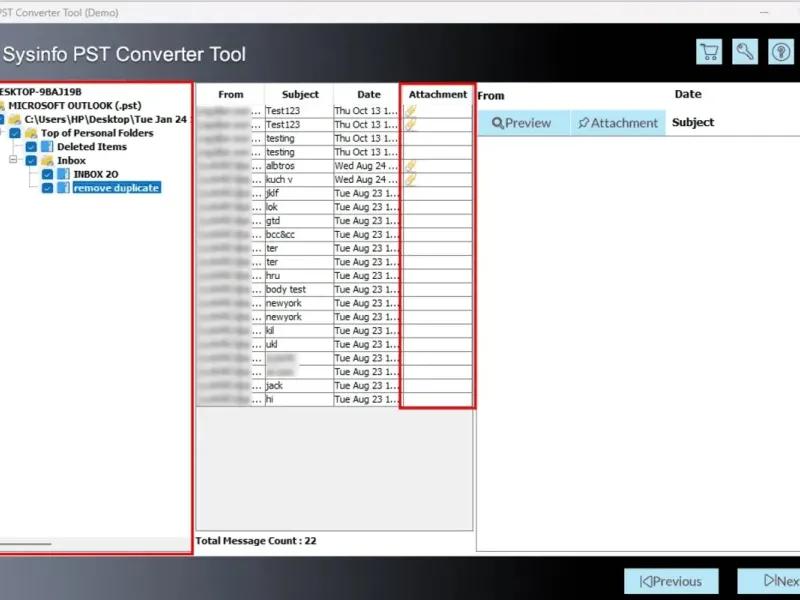
Task: Click the INBOX 20 folder icon
Action: (x=64, y=174)
